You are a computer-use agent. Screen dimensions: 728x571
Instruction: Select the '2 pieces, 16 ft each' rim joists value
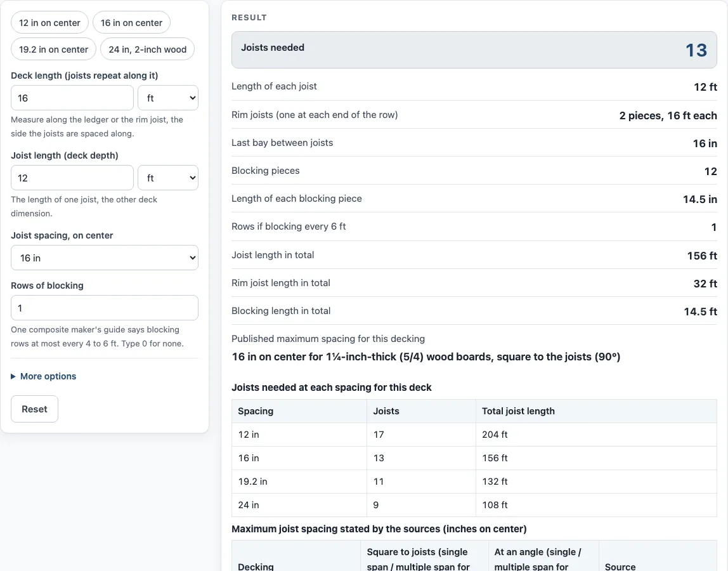pos(668,115)
